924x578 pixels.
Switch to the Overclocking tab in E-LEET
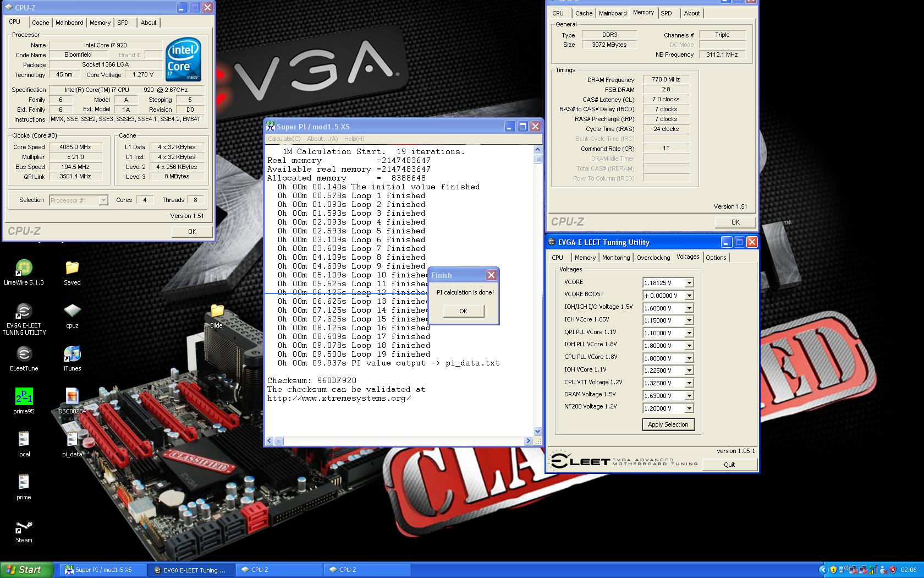[653, 258]
